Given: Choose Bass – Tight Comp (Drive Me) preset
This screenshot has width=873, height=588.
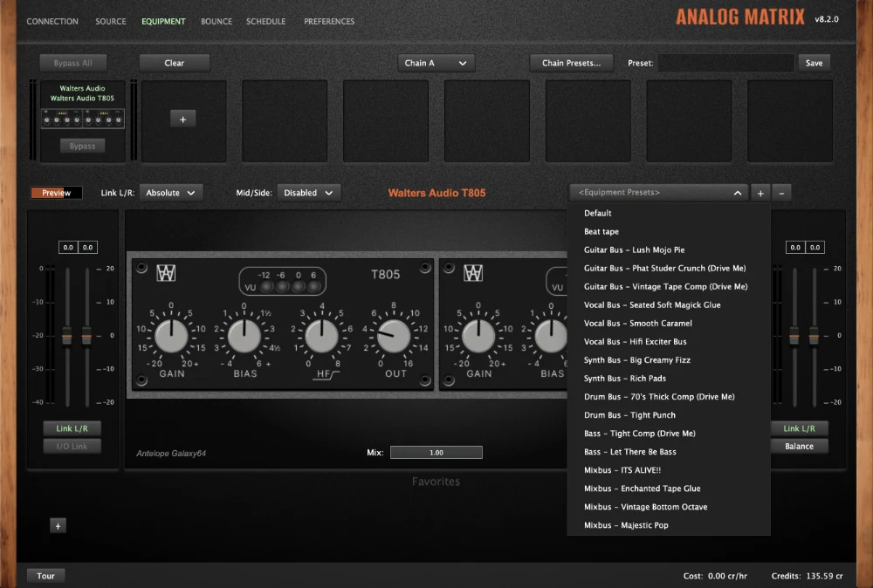Looking at the screenshot, I should click(x=669, y=434).
